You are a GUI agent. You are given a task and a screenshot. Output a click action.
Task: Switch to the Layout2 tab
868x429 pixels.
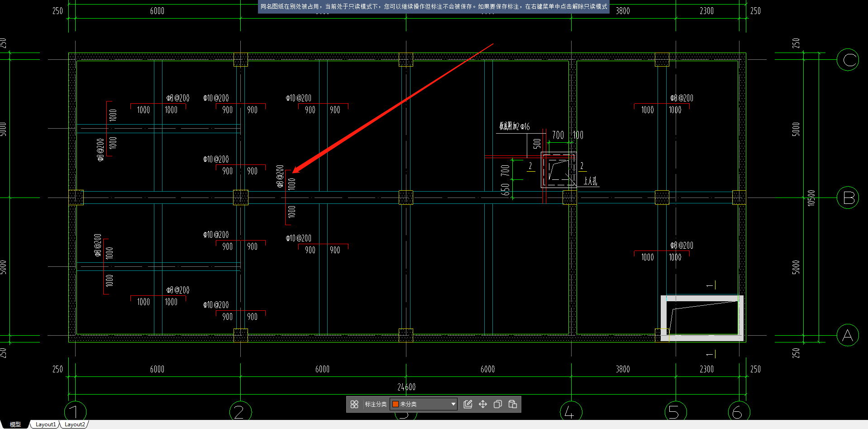75,424
